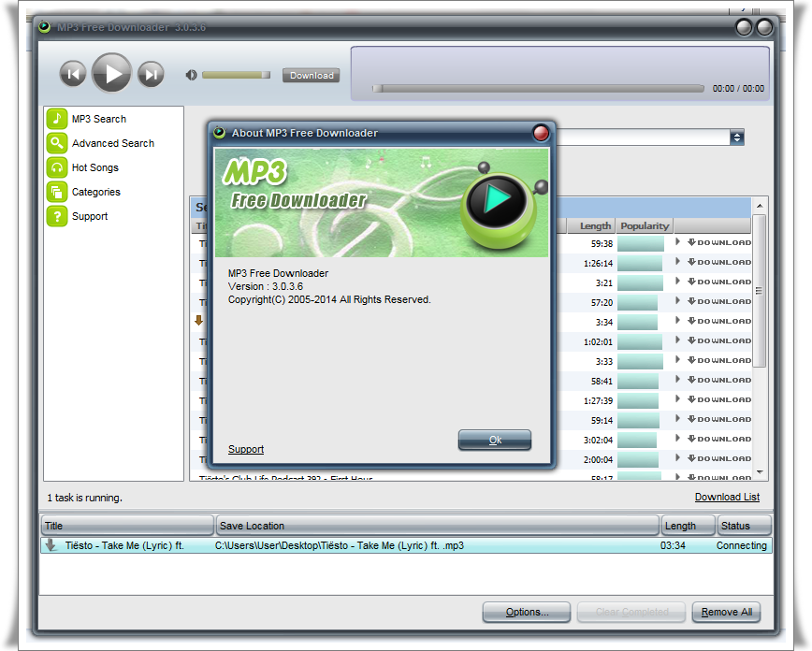This screenshot has height=651, width=812.
Task: Click the Download button beside the volume slider
Action: coord(312,75)
